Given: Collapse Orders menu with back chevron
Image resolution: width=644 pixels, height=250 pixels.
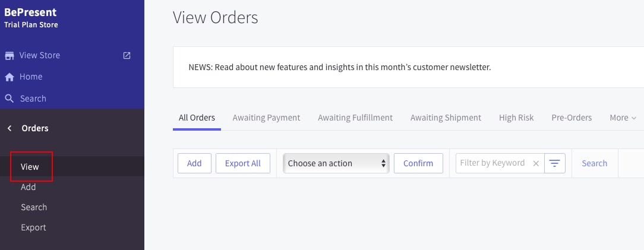Looking at the screenshot, I should (10, 128).
